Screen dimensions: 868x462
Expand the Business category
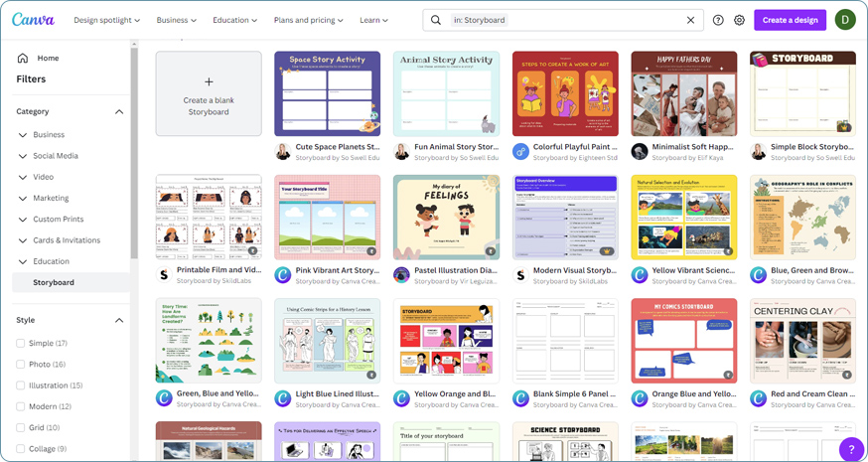(x=23, y=134)
